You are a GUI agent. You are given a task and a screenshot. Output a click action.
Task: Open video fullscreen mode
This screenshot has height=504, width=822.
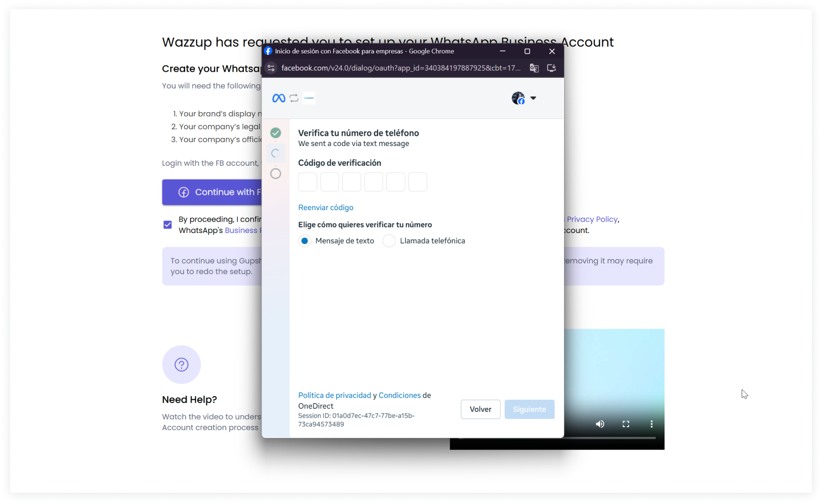point(626,424)
